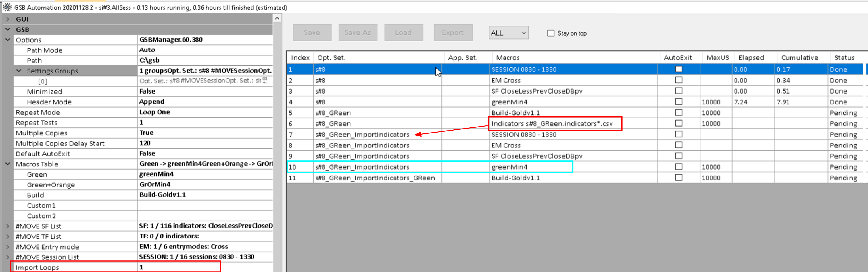Collapse the Settings Groups node

pos(19,71)
